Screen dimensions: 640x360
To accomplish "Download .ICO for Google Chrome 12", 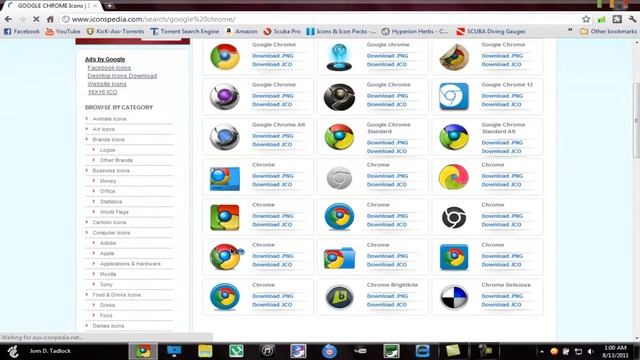I will [x=501, y=104].
